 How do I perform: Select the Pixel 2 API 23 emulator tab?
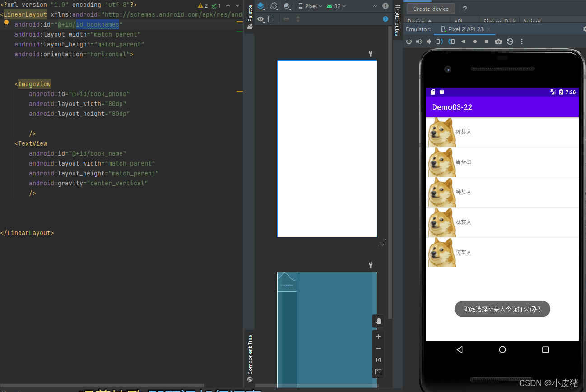pos(465,29)
